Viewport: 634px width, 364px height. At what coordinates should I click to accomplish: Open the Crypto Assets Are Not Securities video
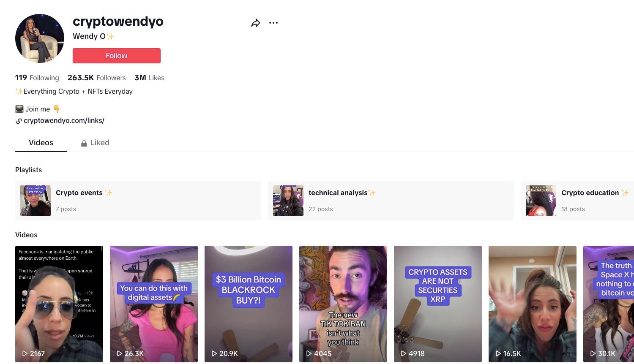point(438,304)
